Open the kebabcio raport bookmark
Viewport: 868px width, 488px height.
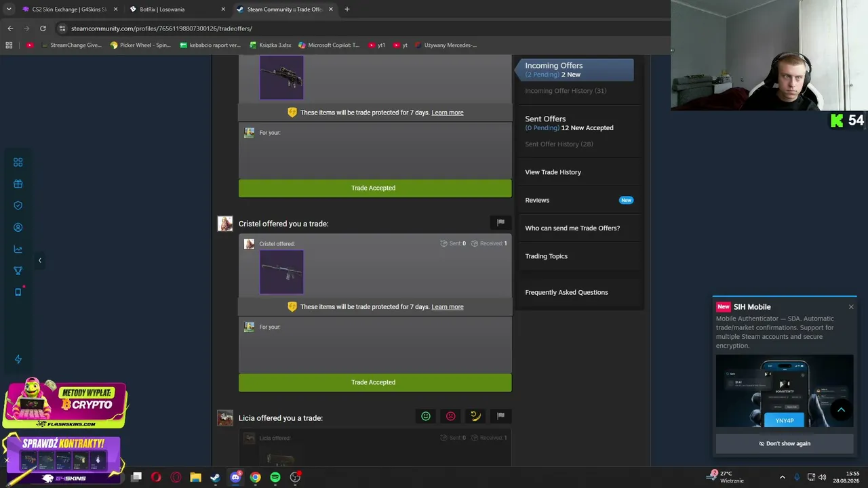[210, 45]
